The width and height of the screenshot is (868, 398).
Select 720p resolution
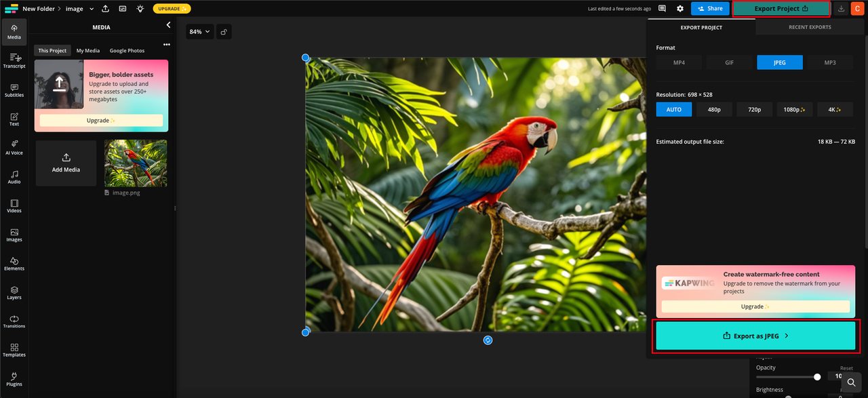click(755, 109)
